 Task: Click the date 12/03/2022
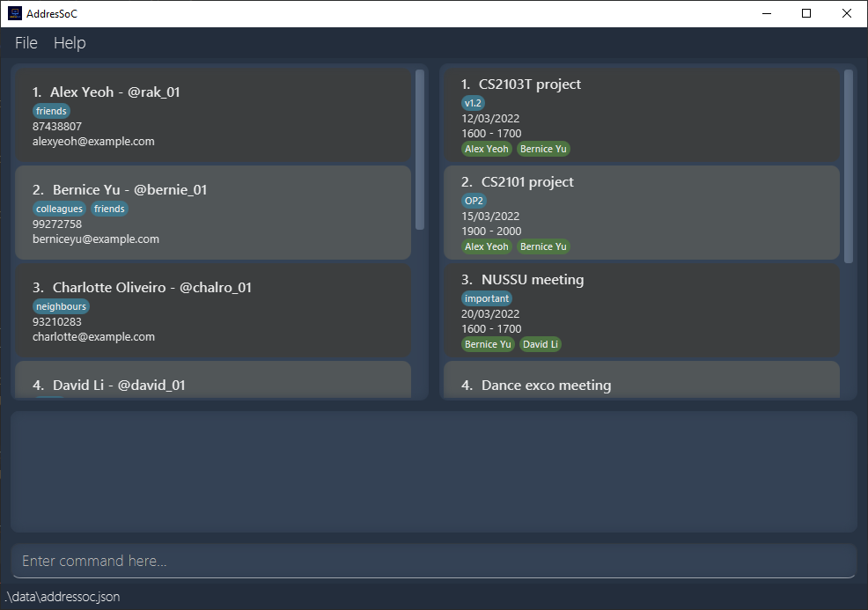[x=490, y=119]
